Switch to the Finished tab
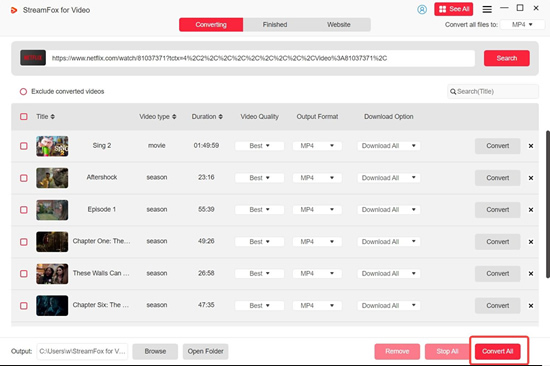Screen dimensions: 550x366 [x=275, y=25]
